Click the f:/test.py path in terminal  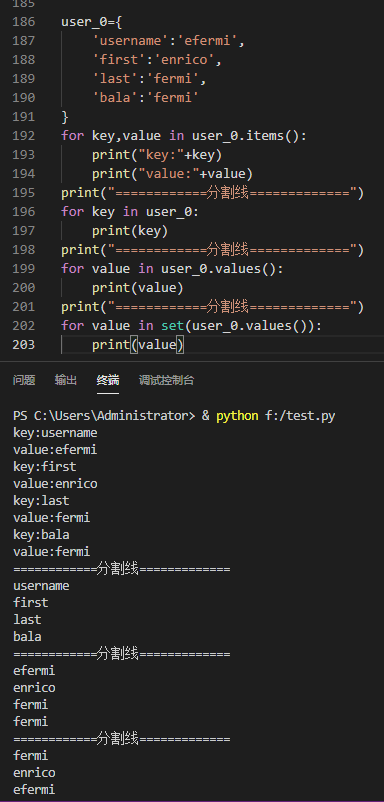[x=300, y=416]
